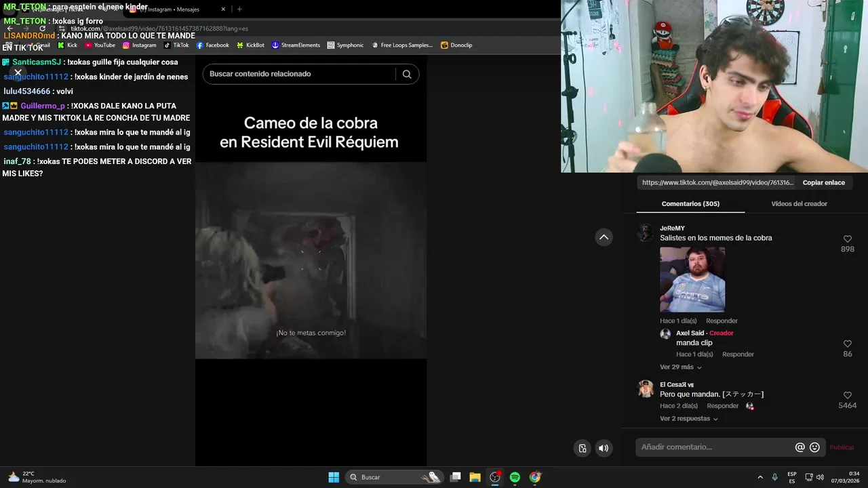Open the Kick bookmark
Image resolution: width=868 pixels, height=488 pixels.
pos(67,45)
